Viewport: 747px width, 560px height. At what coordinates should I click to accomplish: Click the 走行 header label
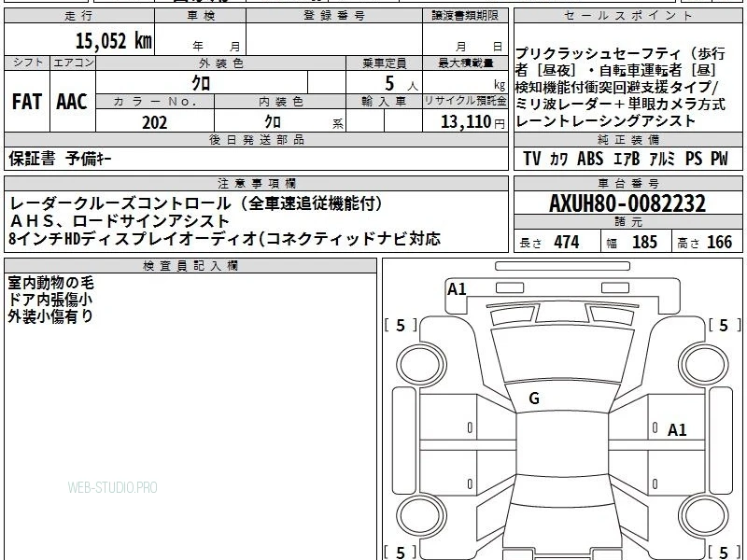click(x=78, y=16)
